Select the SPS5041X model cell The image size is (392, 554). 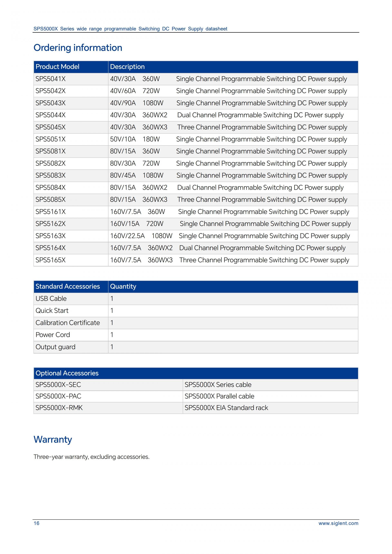click(x=50, y=79)
